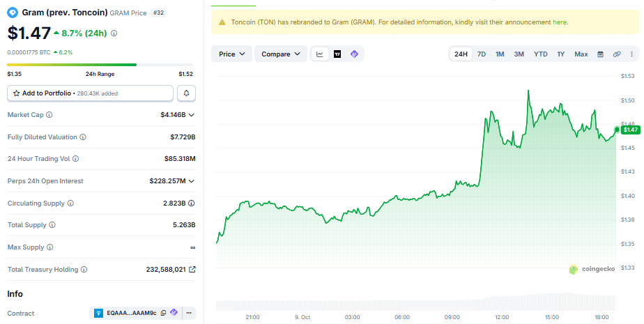Open the Compare dropdown
Viewport: 644px width, 324px height.
coord(281,54)
